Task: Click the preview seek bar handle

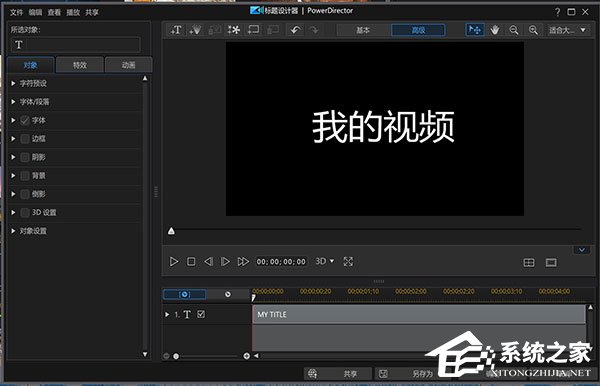Action: 171,231
